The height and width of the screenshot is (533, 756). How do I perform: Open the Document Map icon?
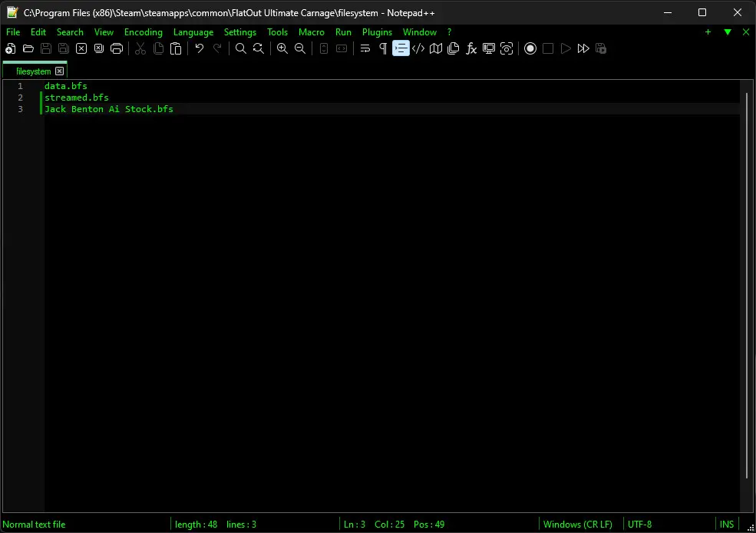point(436,48)
